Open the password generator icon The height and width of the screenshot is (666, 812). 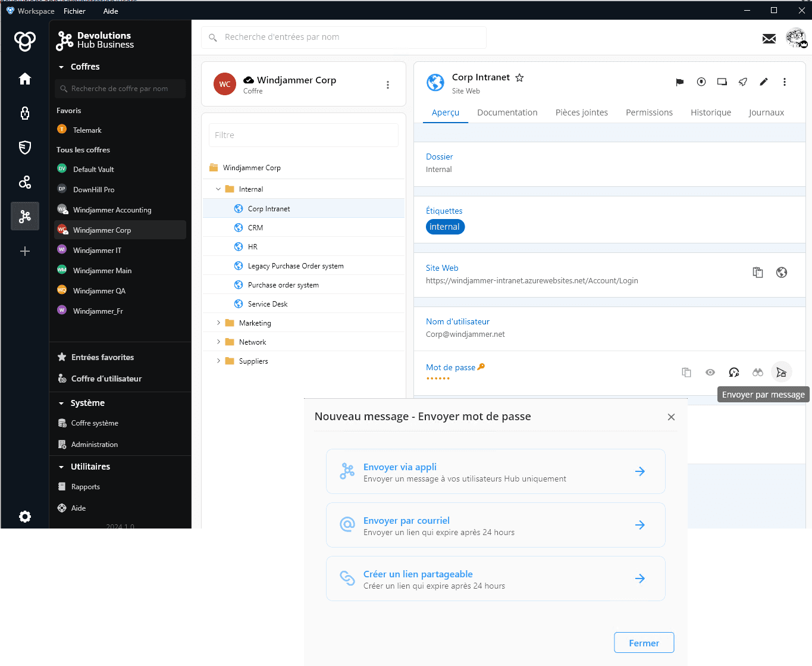(x=734, y=373)
